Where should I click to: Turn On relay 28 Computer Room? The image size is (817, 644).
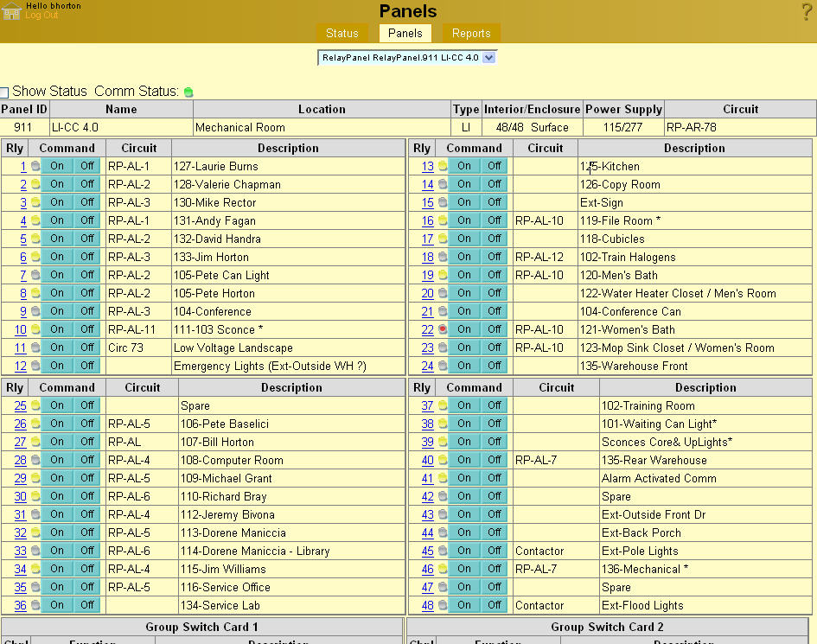[x=57, y=460]
